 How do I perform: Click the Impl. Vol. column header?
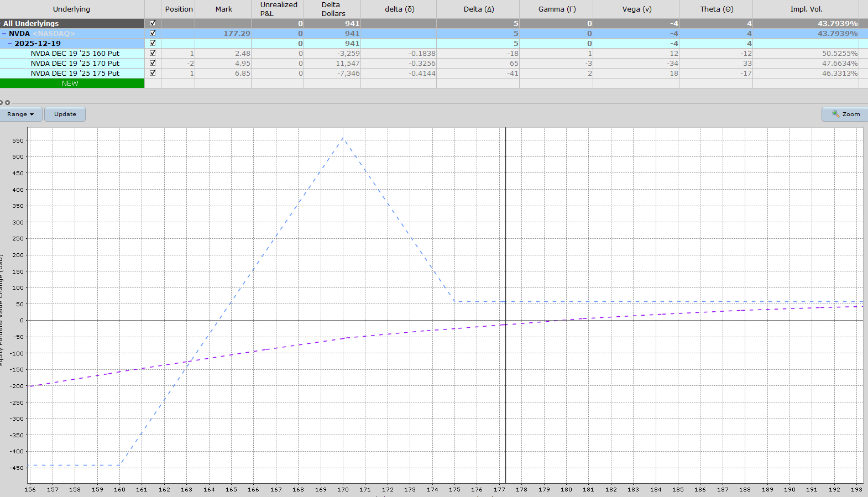[x=806, y=9]
